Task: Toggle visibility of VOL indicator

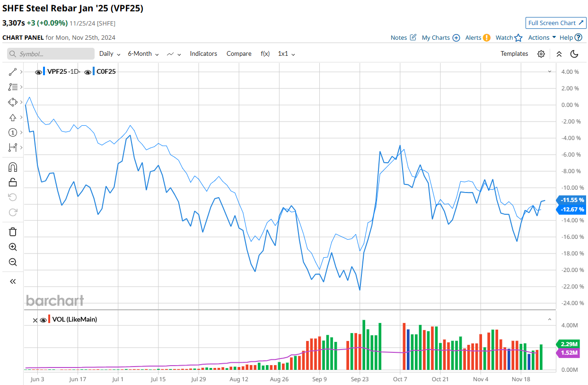Action: tap(44, 320)
